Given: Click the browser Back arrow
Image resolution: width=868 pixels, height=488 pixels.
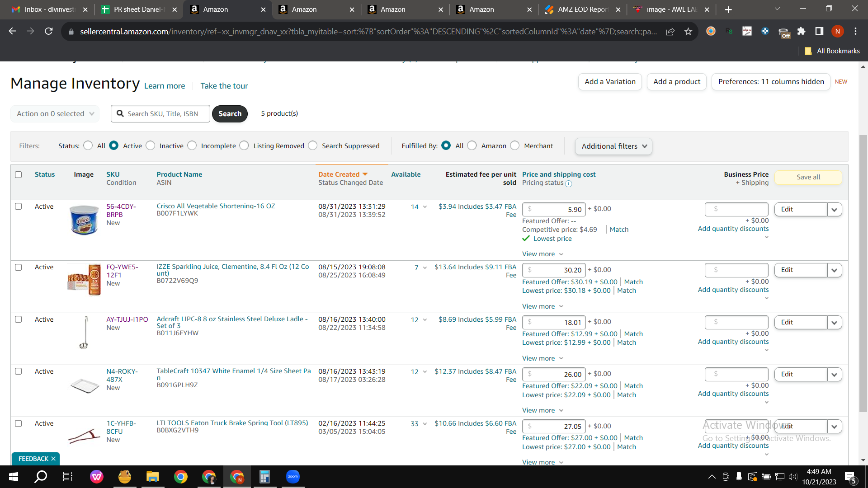Looking at the screenshot, I should 12,31.
